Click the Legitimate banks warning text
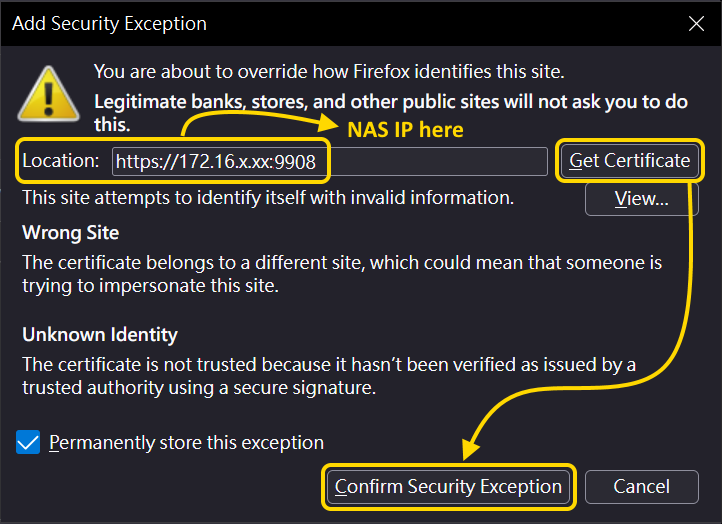722x524 pixels. click(391, 113)
